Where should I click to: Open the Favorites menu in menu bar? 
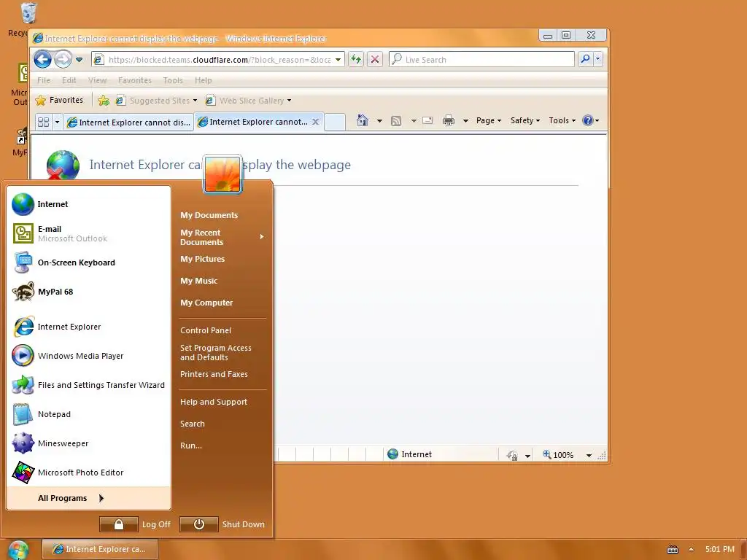[135, 80]
